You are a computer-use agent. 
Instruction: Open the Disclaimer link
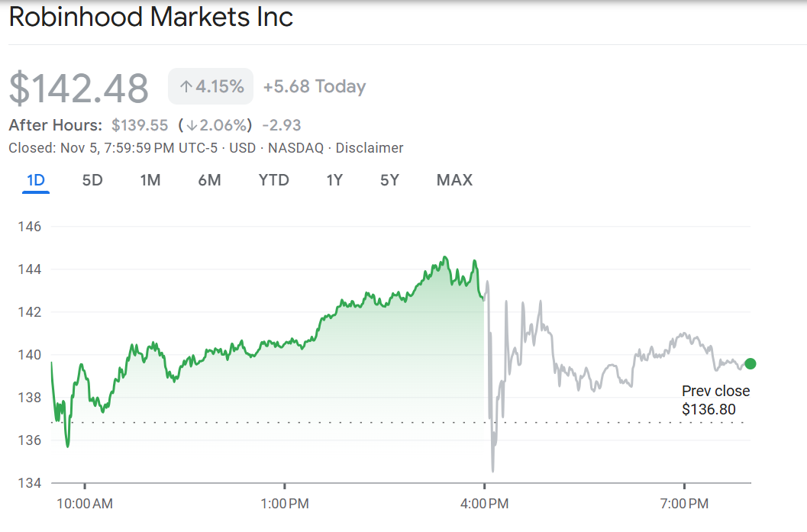click(x=369, y=148)
